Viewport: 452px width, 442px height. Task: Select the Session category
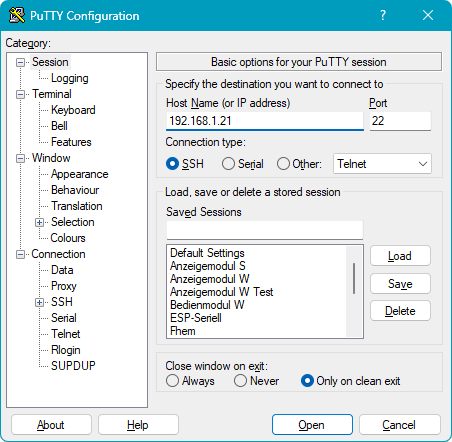(x=50, y=62)
